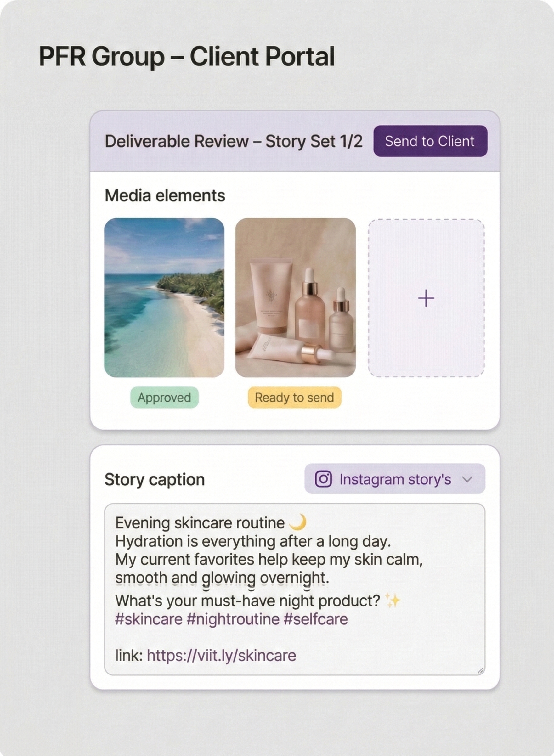Click the sparkles emoji in caption
Viewport: 554px width, 756px height.
[392, 601]
